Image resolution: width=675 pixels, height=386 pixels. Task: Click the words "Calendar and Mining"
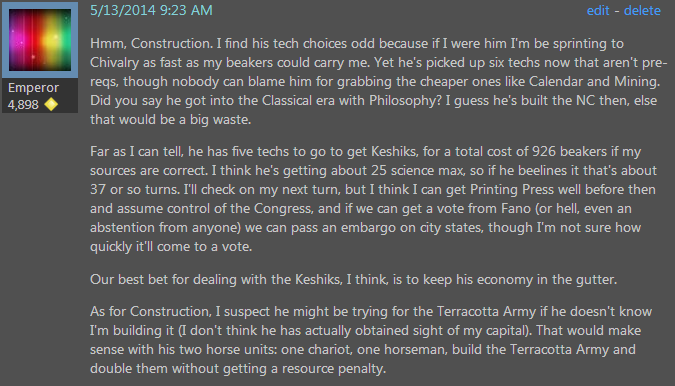coord(594,82)
